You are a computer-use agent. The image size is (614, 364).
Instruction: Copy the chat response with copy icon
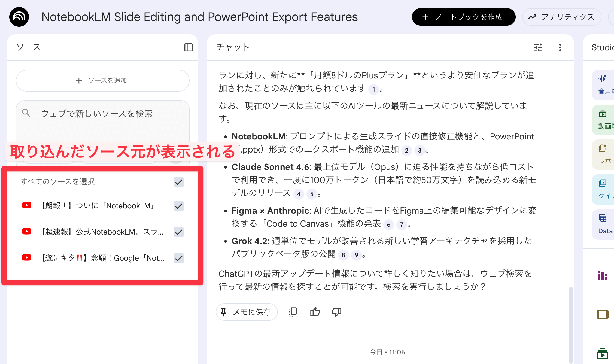(x=293, y=312)
